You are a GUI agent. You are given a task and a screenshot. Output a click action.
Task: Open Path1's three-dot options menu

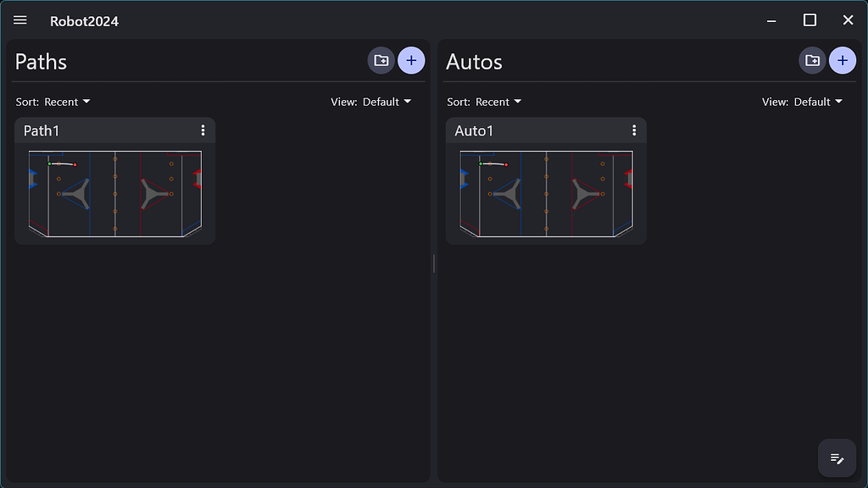[x=203, y=130]
